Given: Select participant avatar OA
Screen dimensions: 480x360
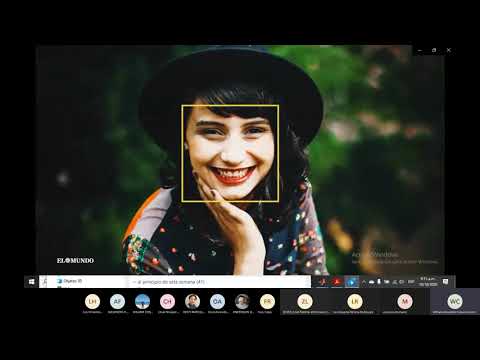Looking at the screenshot, I should (217, 301).
